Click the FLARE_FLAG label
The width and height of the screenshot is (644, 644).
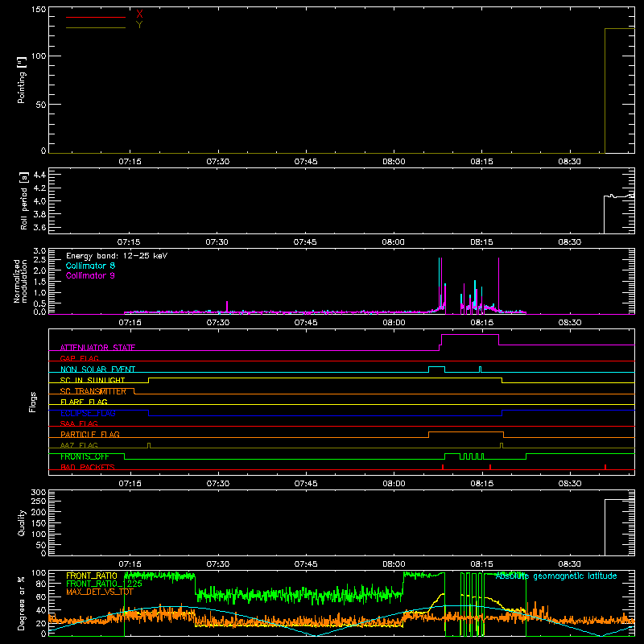84,402
